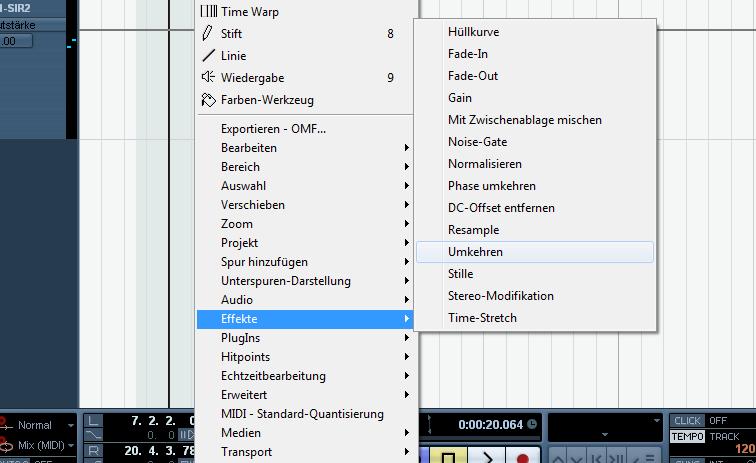
Task: Click the highlighted Umkehren item
Action: click(535, 252)
